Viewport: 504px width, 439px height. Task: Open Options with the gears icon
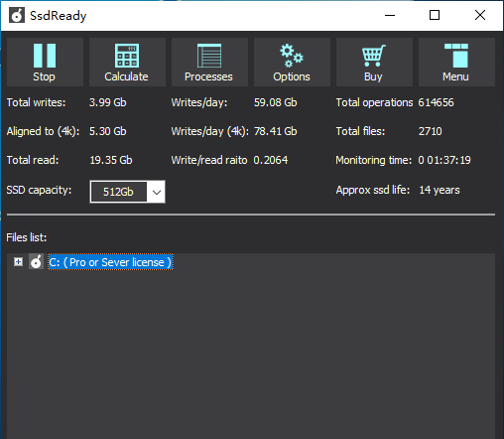pos(292,62)
